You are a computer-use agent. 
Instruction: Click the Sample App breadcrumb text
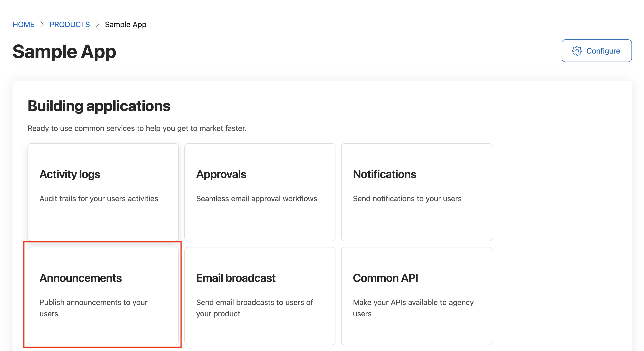point(126,25)
